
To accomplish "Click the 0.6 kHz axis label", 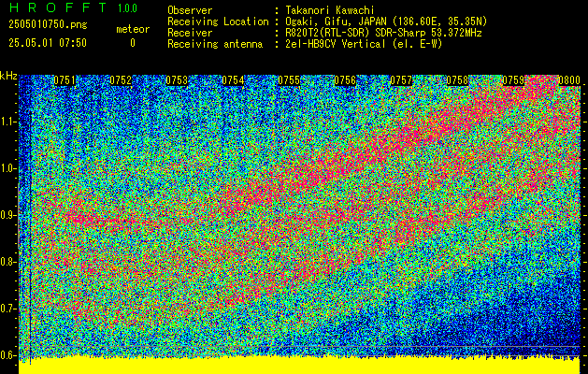I will (7, 355).
